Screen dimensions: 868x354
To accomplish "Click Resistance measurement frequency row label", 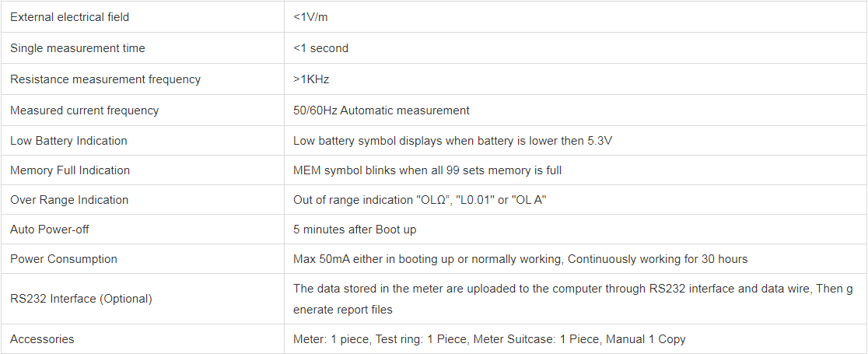I will point(105,79).
